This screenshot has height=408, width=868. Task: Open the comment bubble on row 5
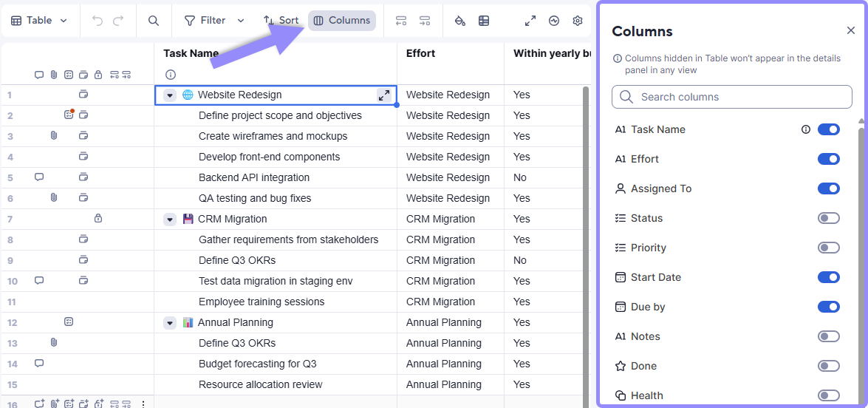pos(38,177)
